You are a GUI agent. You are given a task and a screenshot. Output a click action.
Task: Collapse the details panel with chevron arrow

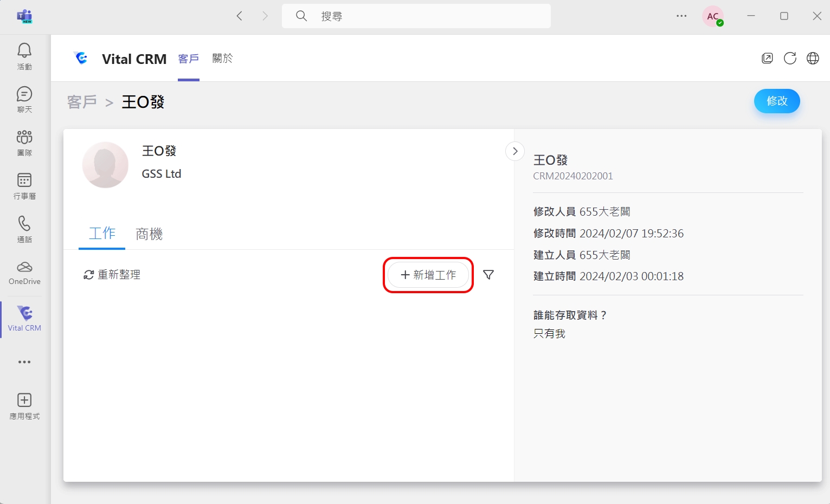515,151
